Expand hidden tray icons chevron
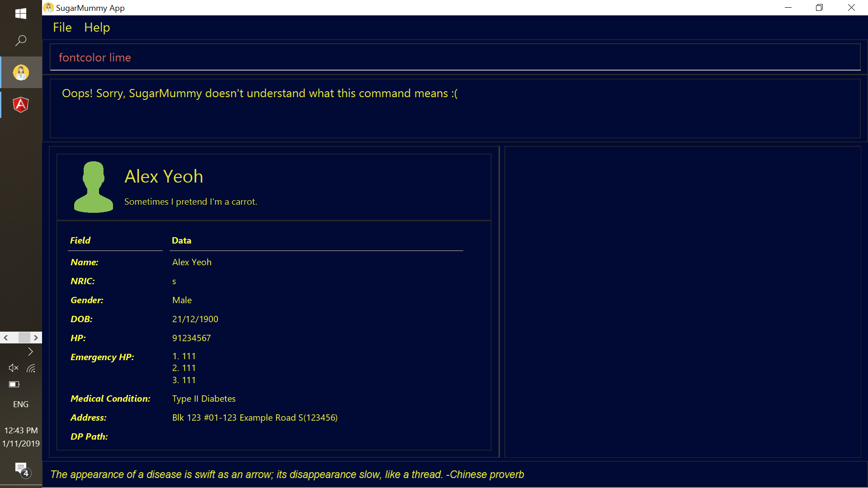 pyautogui.click(x=30, y=352)
